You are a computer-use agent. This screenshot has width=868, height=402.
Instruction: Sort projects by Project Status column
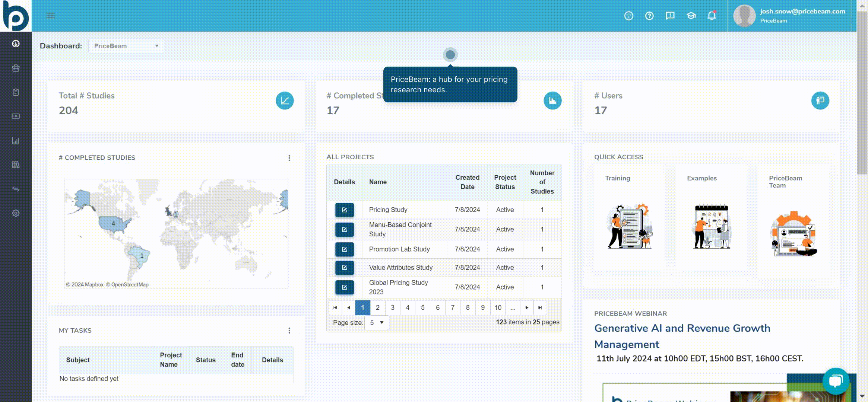tap(505, 182)
